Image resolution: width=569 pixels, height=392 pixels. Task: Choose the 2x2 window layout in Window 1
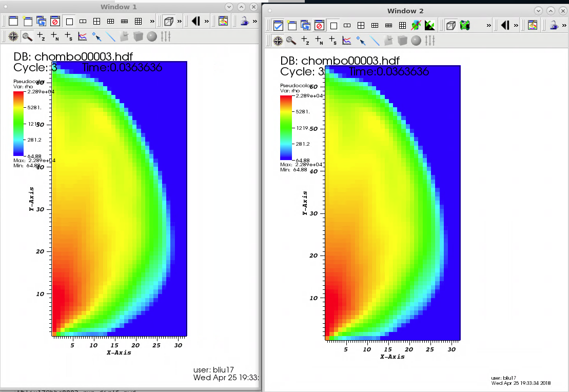pyautogui.click(x=96, y=22)
